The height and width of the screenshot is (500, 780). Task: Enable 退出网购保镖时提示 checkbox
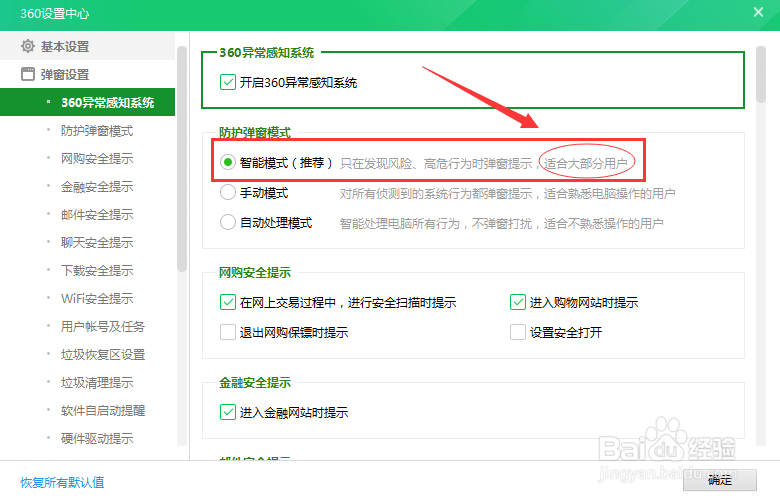tap(228, 332)
